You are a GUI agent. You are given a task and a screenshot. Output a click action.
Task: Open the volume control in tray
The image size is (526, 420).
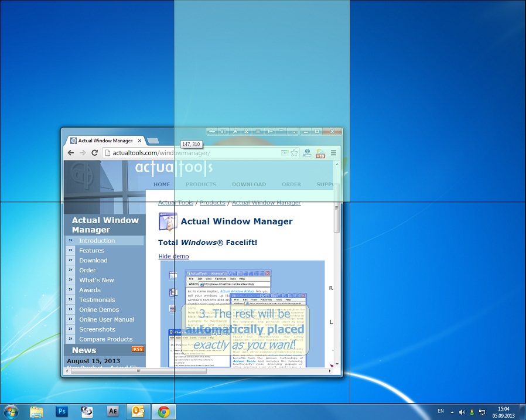point(462,412)
